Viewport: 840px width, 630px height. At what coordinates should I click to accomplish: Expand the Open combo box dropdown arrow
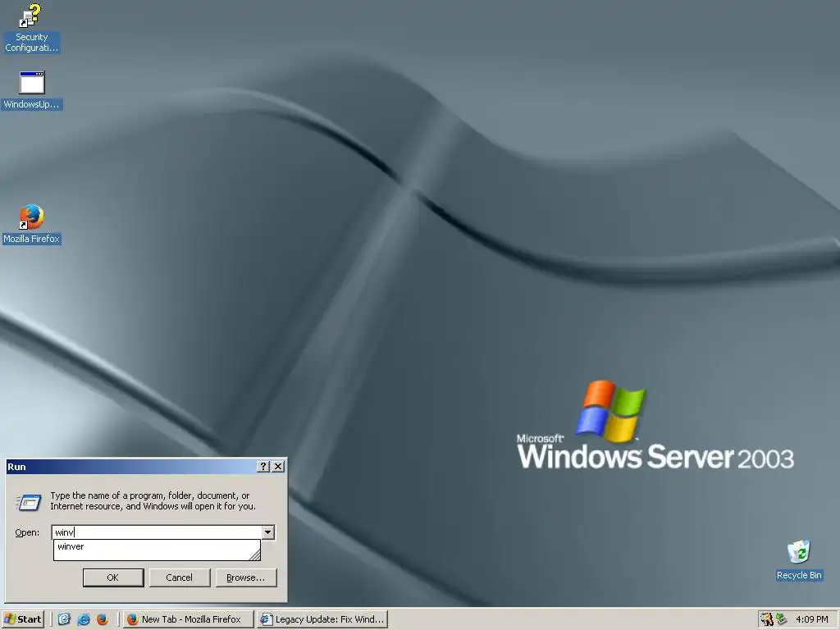pos(268,532)
